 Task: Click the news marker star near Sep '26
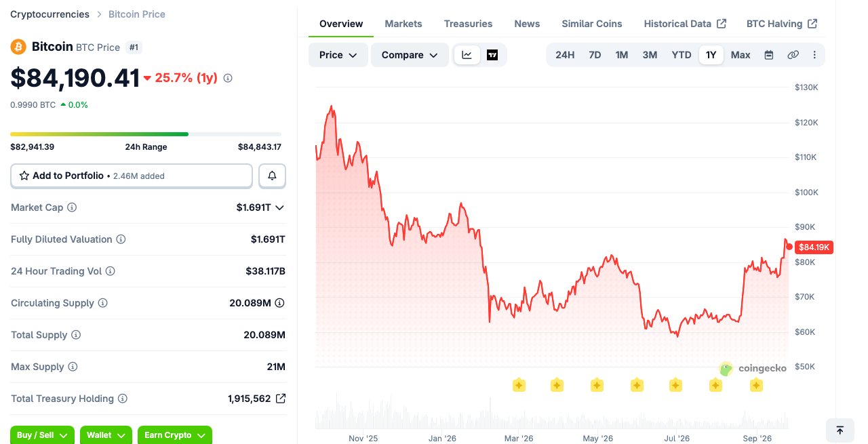pos(756,385)
